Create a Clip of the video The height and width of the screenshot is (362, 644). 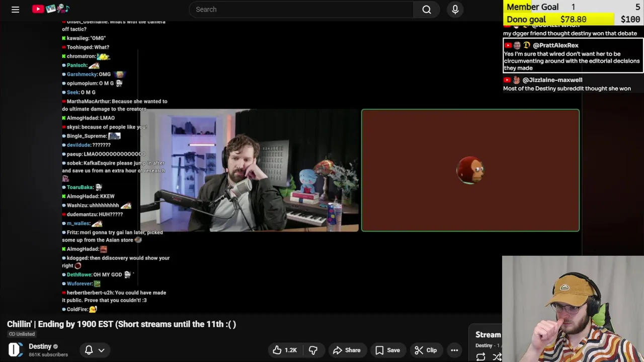tap(426, 350)
